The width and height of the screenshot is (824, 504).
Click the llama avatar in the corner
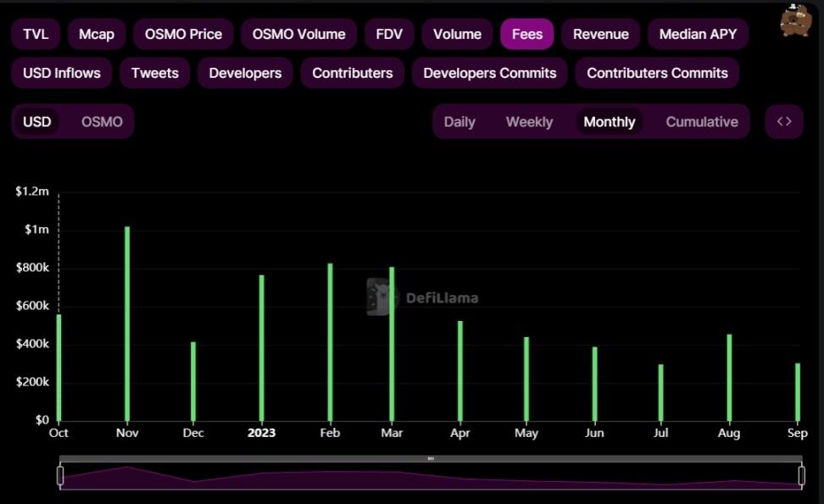795,19
